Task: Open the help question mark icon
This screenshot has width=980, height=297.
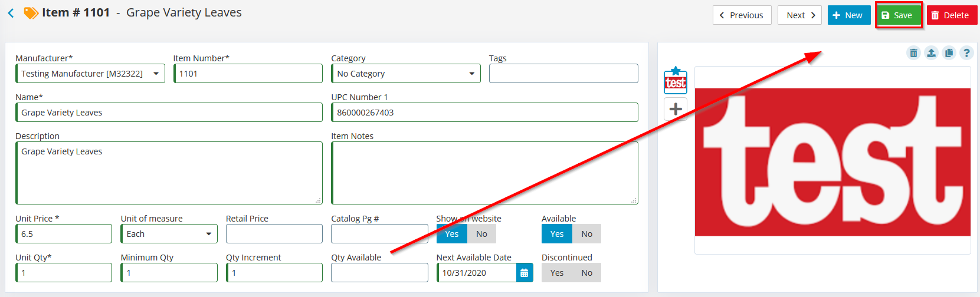Action: coord(966,53)
